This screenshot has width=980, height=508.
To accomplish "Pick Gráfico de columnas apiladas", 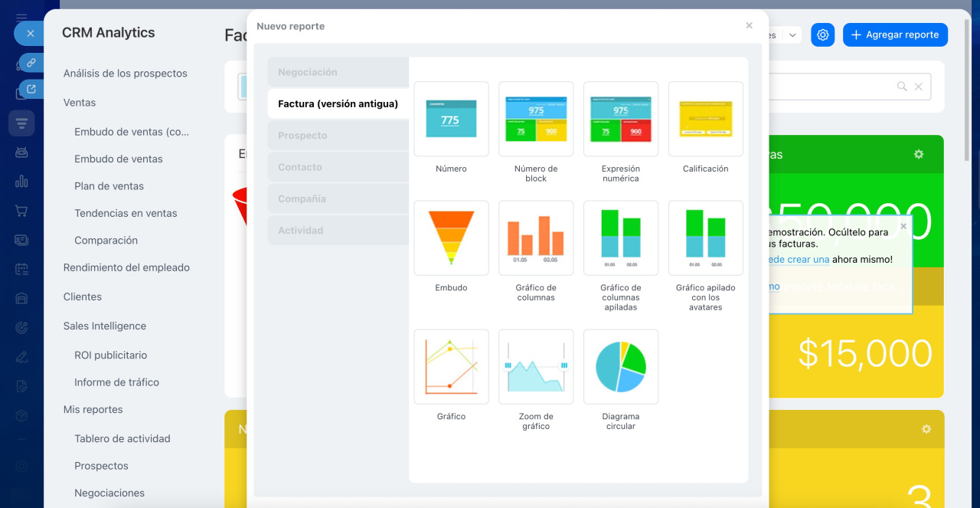I will [620, 238].
